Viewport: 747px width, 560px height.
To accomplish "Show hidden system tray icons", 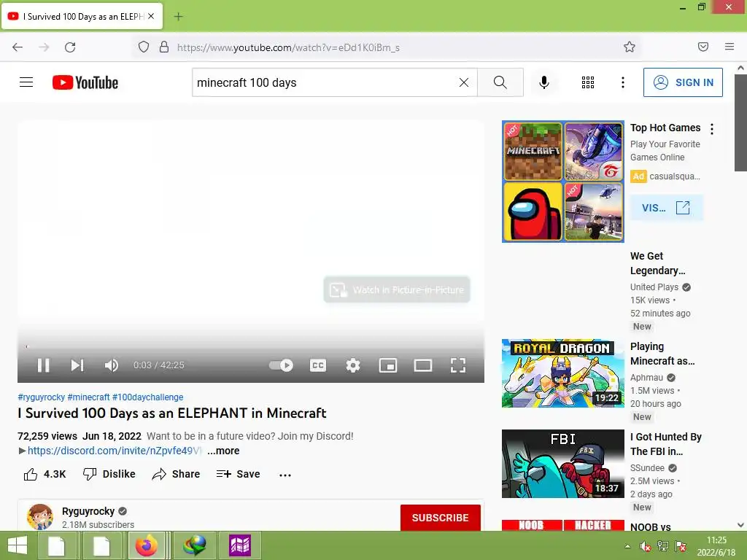I will click(x=628, y=546).
